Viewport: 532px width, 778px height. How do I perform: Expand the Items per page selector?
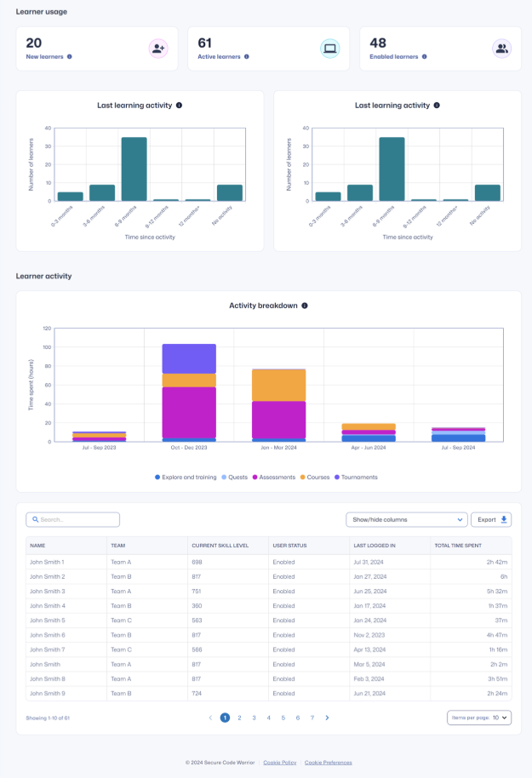479,718
